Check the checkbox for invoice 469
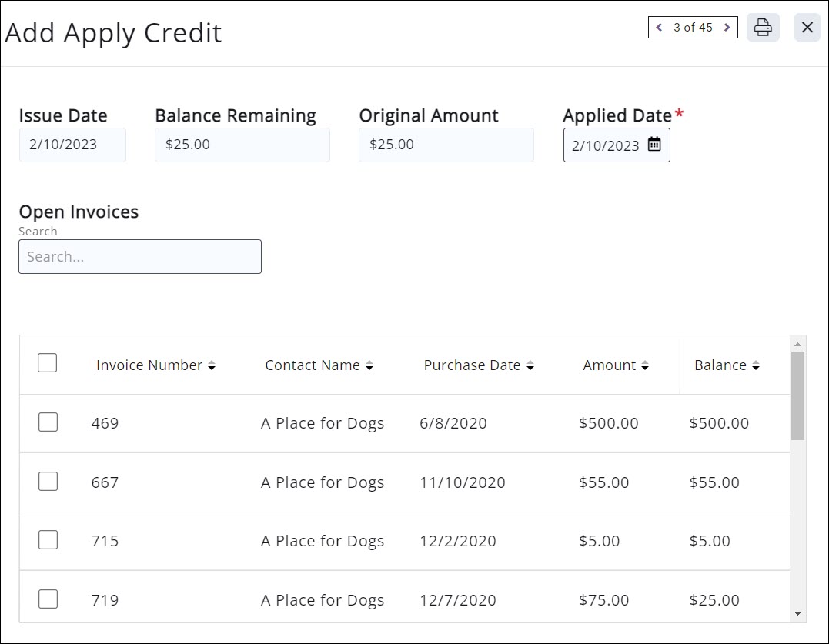This screenshot has width=829, height=644. click(47, 422)
